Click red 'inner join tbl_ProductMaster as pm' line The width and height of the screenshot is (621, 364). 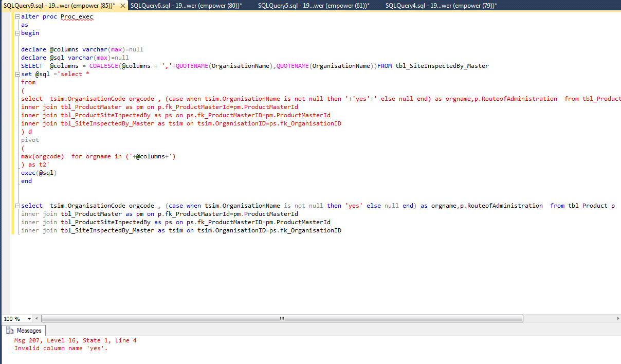point(159,107)
